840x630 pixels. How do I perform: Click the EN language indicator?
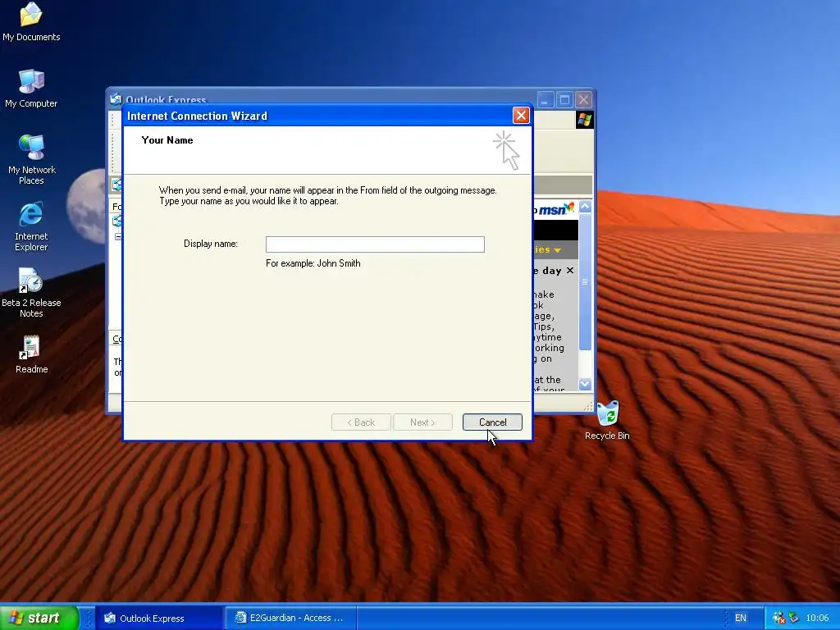point(741,619)
